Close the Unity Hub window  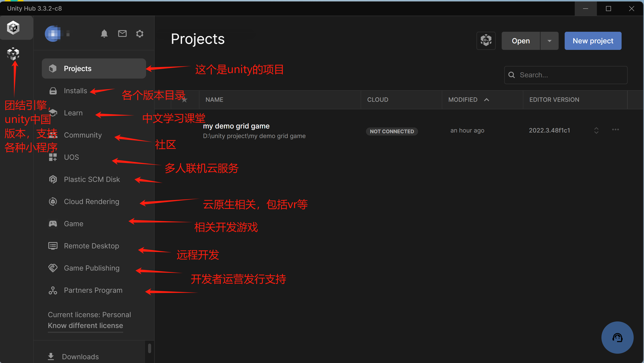(631, 9)
